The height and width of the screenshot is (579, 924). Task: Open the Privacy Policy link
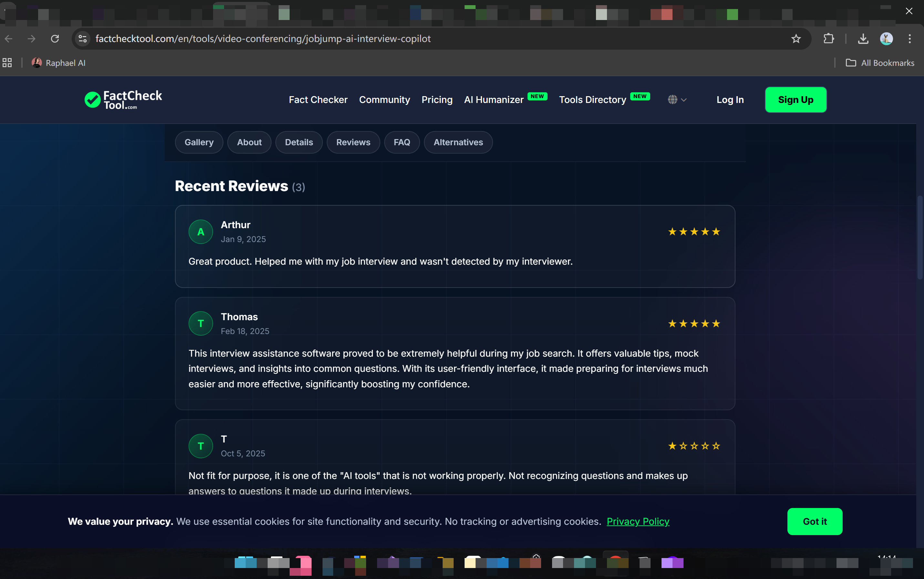pos(638,521)
